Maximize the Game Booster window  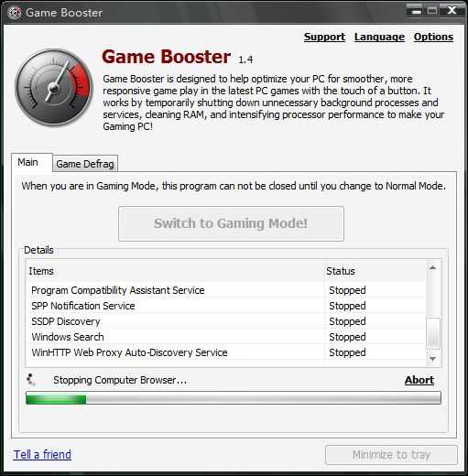431,11
